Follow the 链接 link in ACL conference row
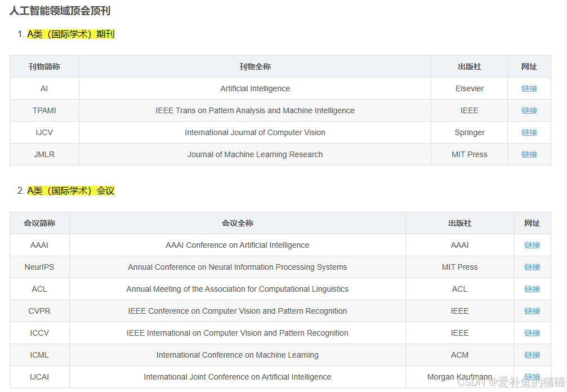567x392 pixels. [x=532, y=289]
